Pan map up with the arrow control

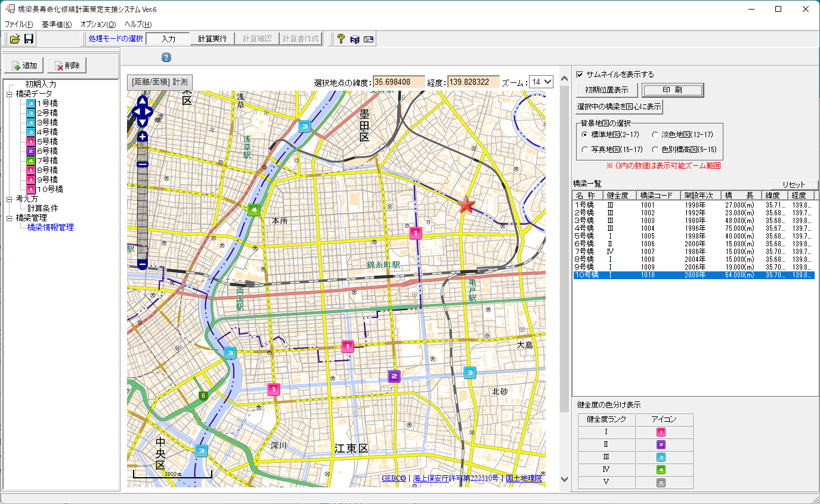coord(143,100)
